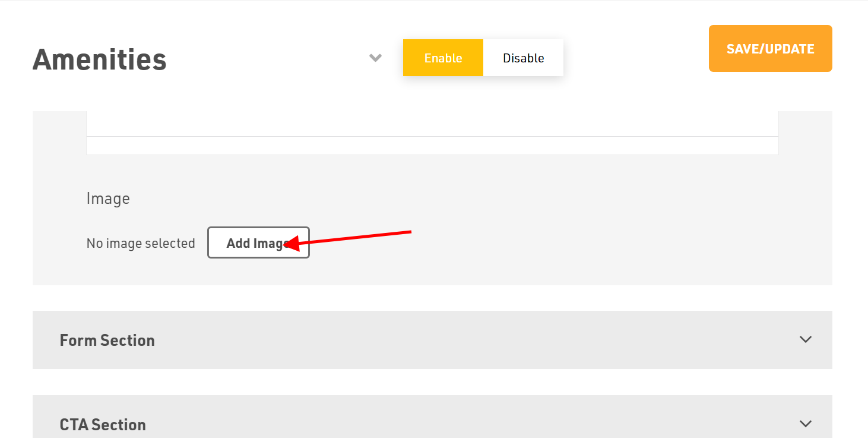Open the CTA Section title
Screen dimensions: 868x438
coord(103,424)
